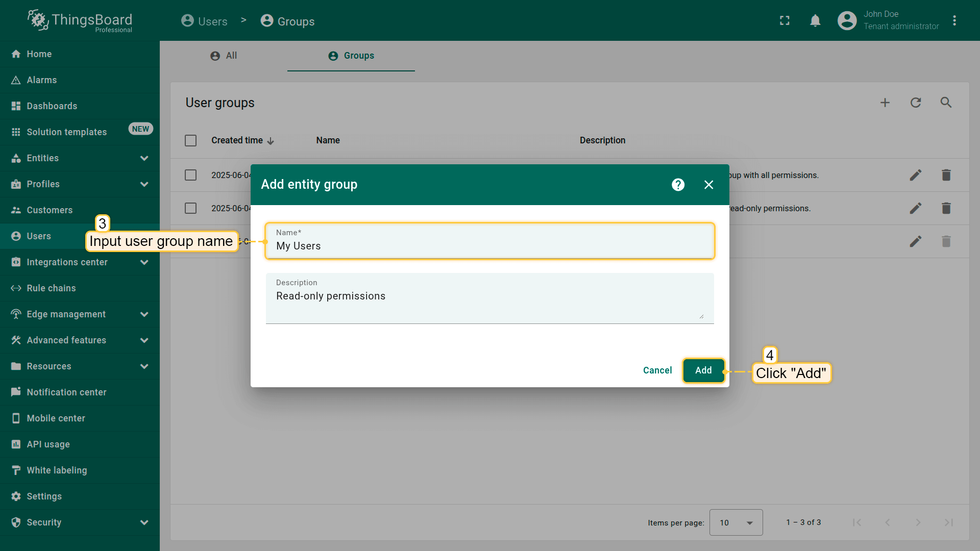Click the help icon in dialog header

678,185
